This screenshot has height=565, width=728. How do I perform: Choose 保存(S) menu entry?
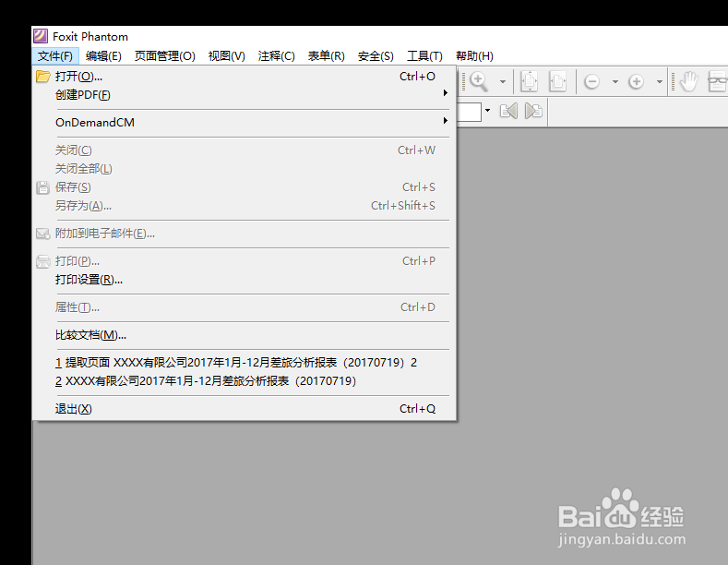[x=245, y=187]
